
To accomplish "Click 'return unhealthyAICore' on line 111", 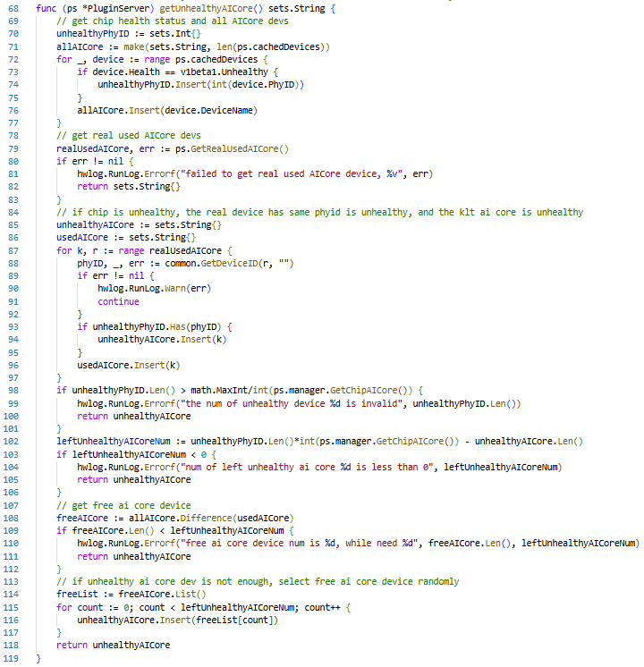I will click(x=133, y=557).
